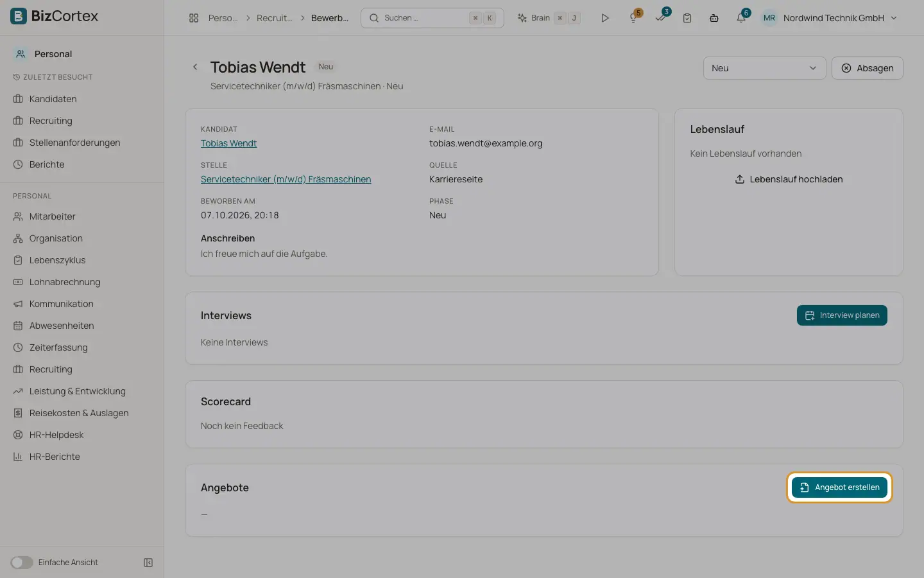
Task: Toggle the Einfache Ansicht switch
Action: (22, 563)
